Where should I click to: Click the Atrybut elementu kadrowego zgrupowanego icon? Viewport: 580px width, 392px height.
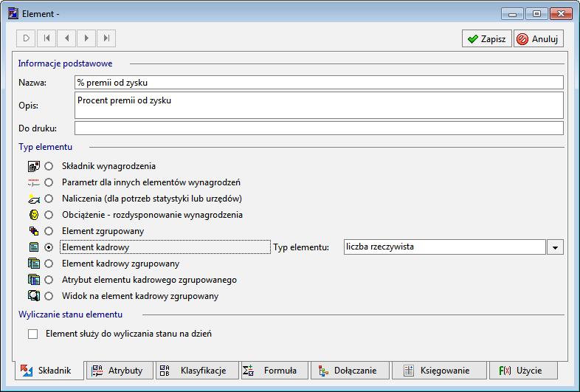click(34, 280)
